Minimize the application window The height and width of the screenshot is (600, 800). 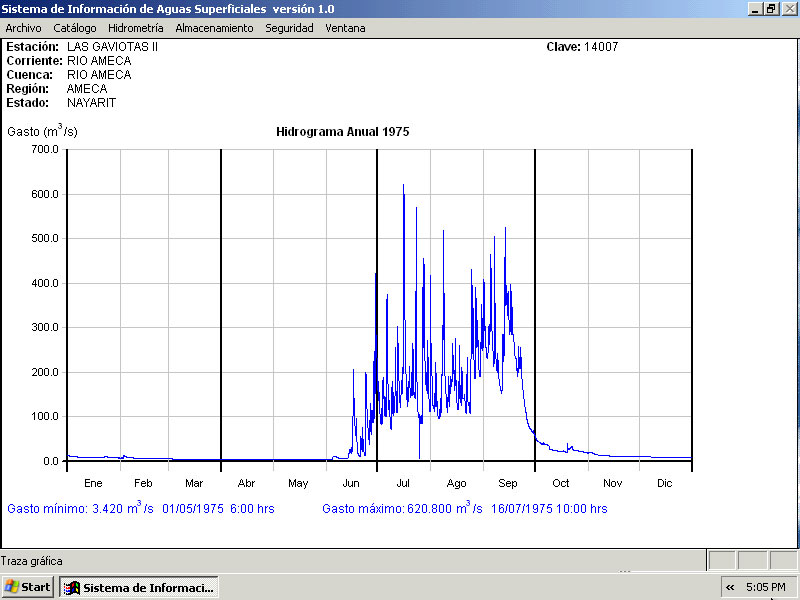(755, 8)
